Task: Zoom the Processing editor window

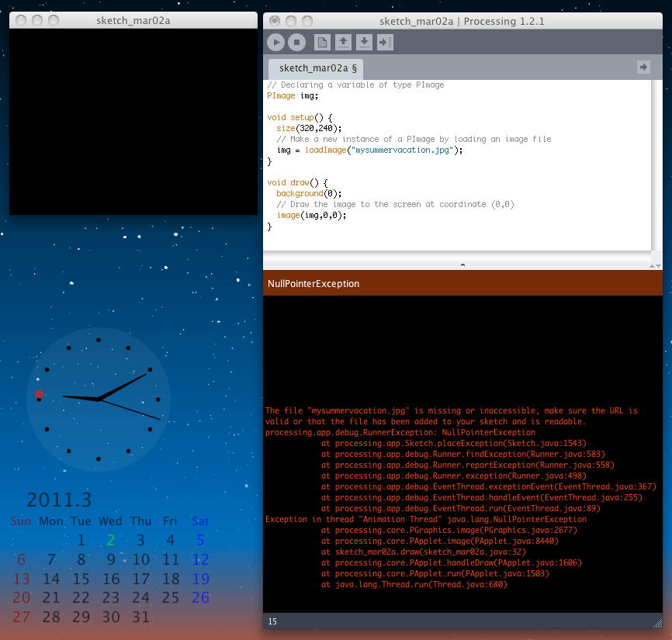Action: point(307,21)
